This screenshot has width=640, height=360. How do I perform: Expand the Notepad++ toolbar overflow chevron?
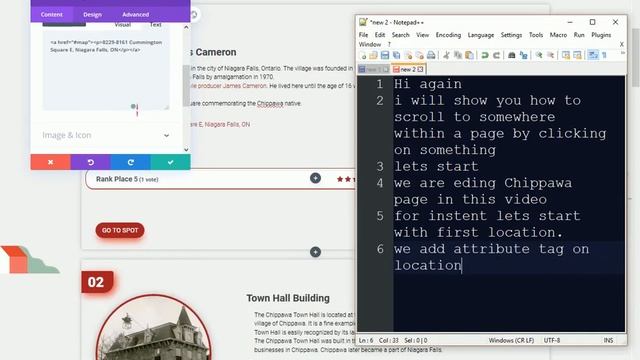pyautogui.click(x=623, y=53)
